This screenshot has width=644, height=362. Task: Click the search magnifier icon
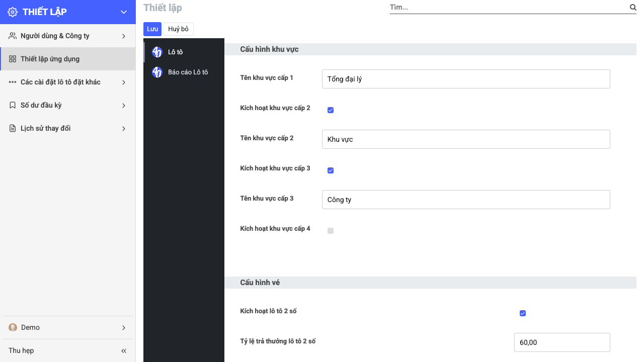(x=633, y=7)
